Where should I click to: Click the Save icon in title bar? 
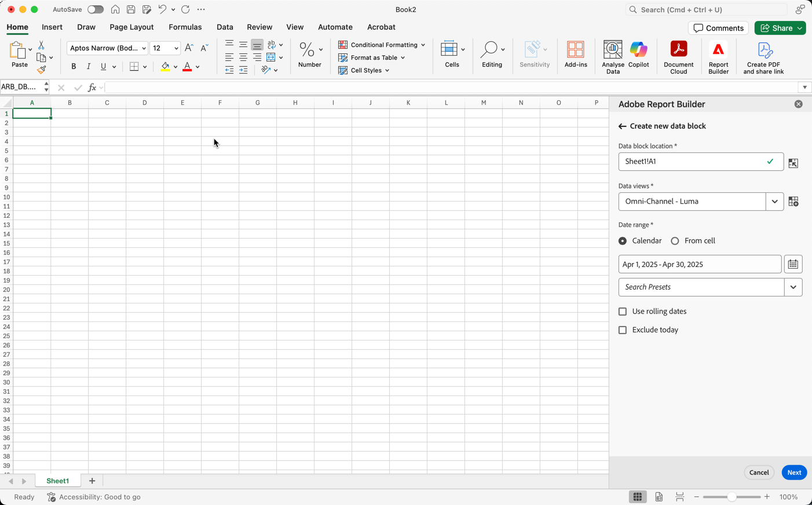[131, 10]
